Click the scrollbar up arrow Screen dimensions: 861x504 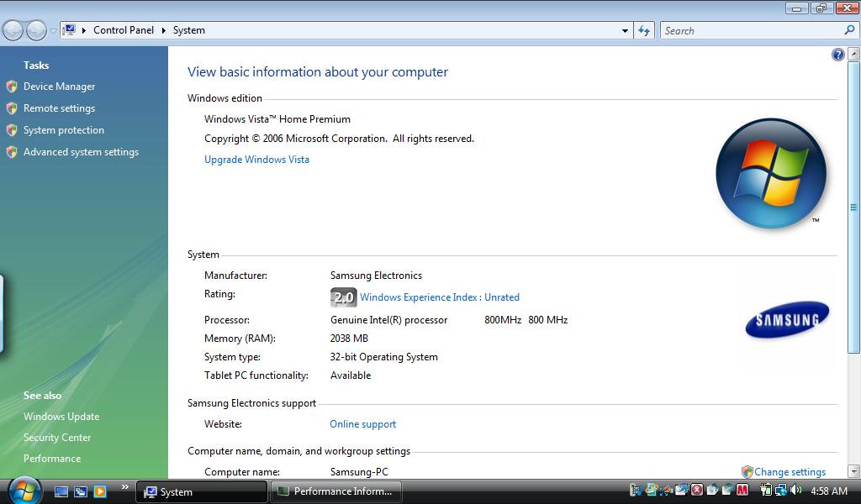[854, 54]
